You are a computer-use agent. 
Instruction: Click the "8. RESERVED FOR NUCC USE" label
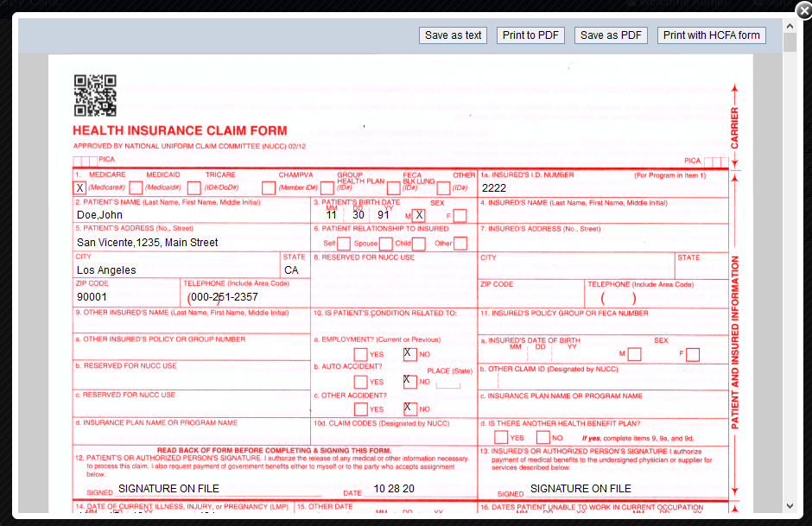pyautogui.click(x=364, y=257)
